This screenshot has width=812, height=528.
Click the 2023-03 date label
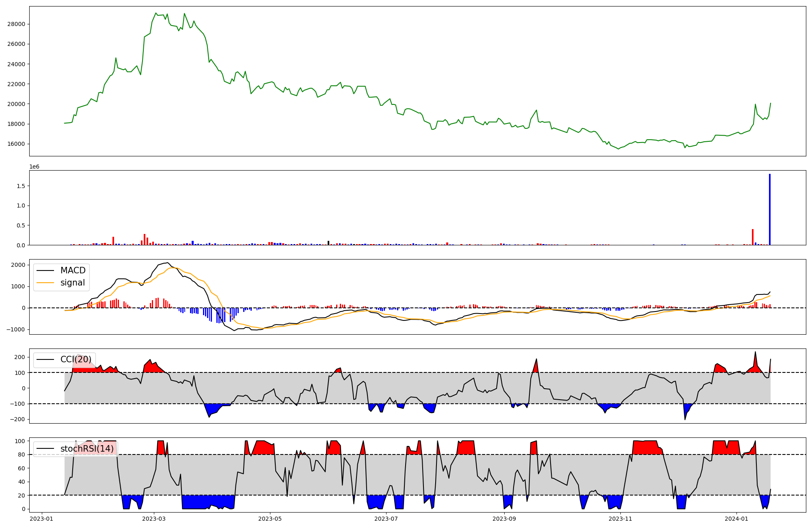154,519
